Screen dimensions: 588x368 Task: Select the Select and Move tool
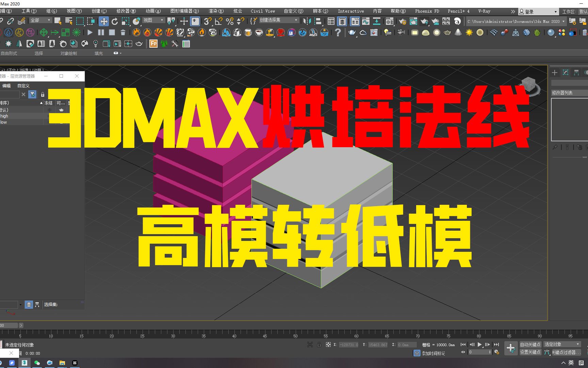click(104, 21)
